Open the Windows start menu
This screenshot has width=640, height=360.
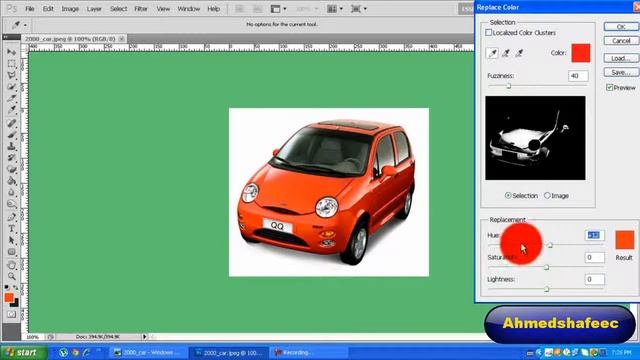click(24, 352)
